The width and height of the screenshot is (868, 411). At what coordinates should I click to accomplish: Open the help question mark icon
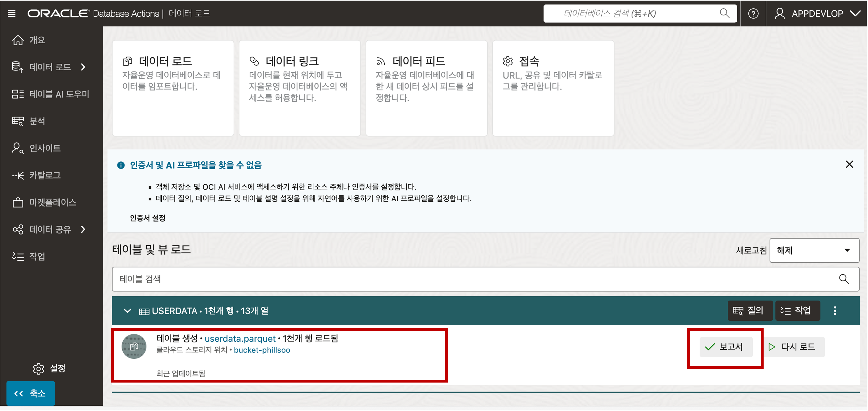click(x=753, y=14)
